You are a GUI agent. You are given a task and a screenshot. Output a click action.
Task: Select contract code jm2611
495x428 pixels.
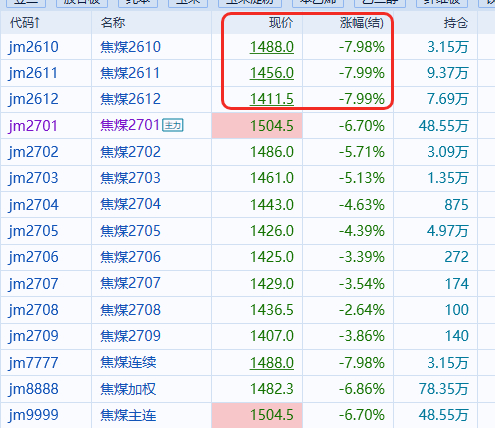click(x=33, y=73)
